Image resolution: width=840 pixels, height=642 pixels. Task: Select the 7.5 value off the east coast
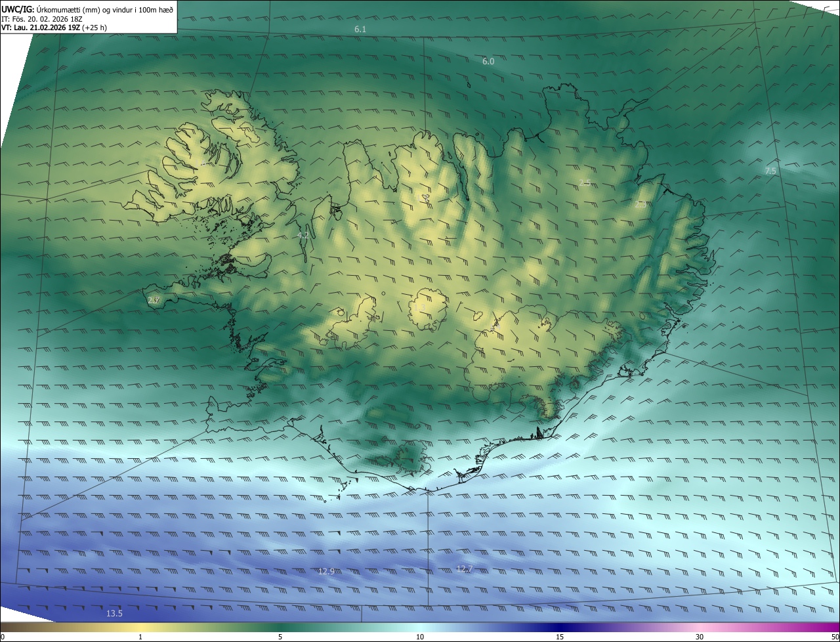(x=770, y=171)
